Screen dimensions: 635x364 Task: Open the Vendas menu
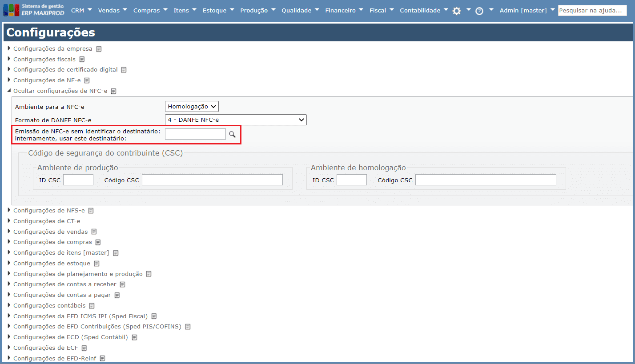tap(113, 10)
